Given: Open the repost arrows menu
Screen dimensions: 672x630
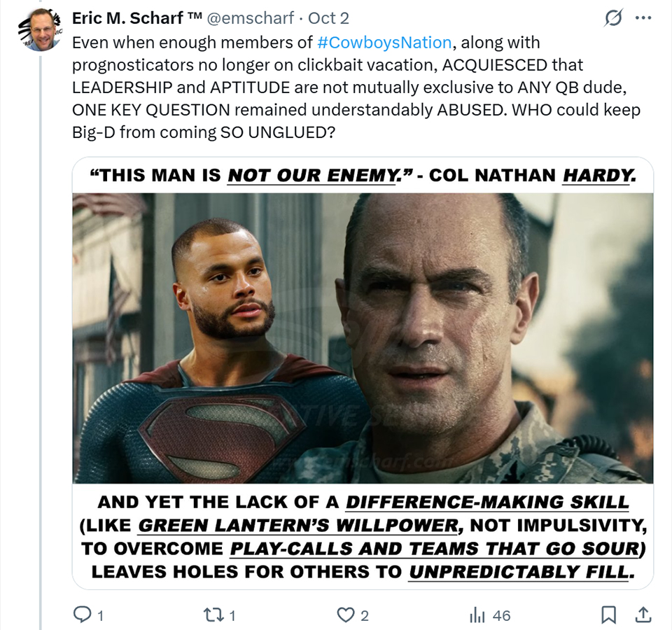Looking at the screenshot, I should (210, 615).
